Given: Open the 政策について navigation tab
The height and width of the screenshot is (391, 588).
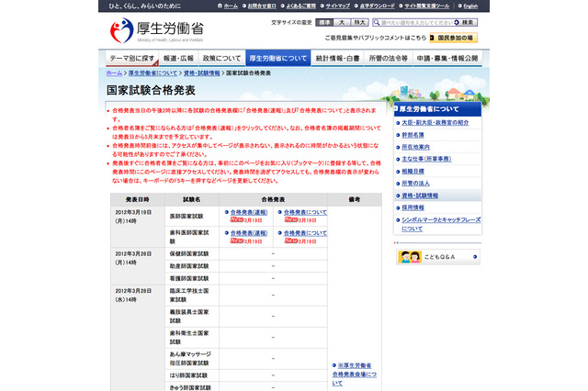Looking at the screenshot, I should click(221, 59).
